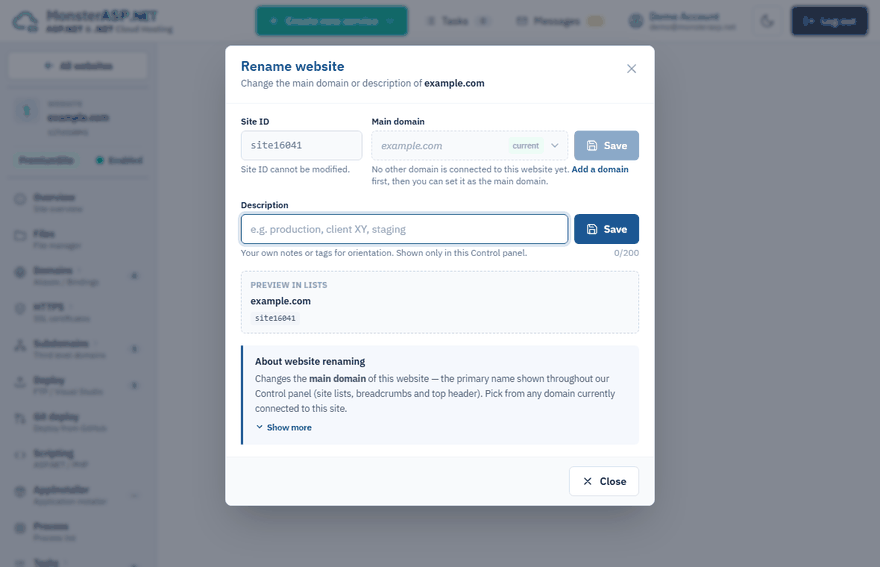The height and width of the screenshot is (567, 880).
Task: Click the Close button at dialog bottom
Action: [604, 481]
